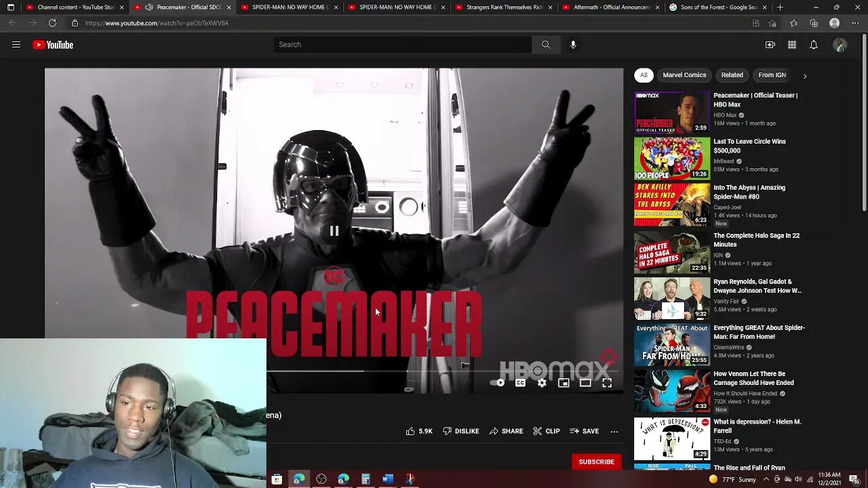The image size is (868, 488).
Task: Save the video to a playlist
Action: click(585, 431)
